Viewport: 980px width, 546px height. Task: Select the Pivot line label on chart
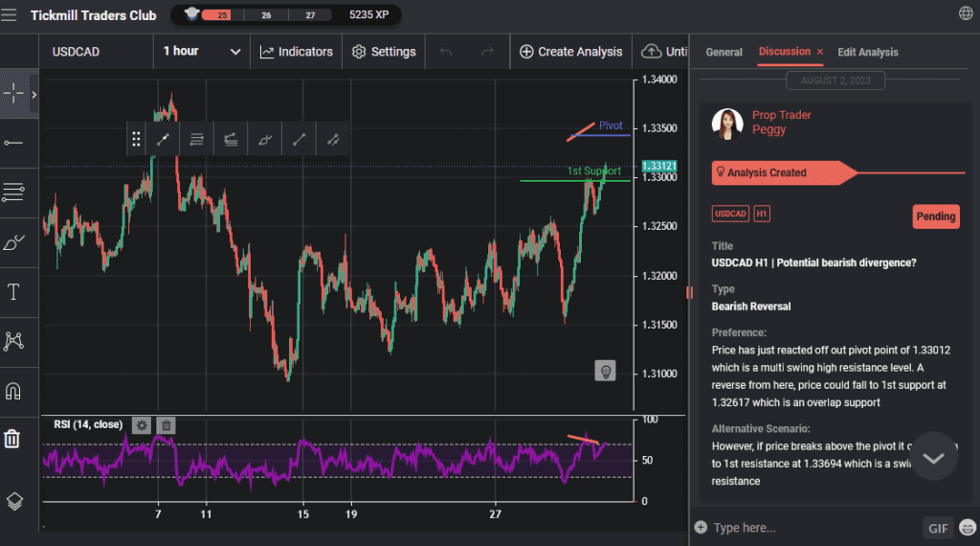click(x=611, y=125)
